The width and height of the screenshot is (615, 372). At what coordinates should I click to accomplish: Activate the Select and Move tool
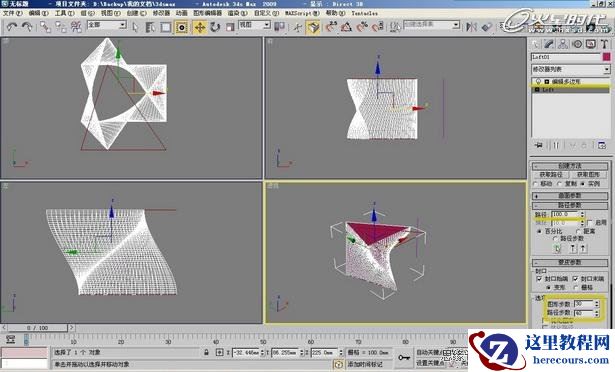(x=200, y=27)
